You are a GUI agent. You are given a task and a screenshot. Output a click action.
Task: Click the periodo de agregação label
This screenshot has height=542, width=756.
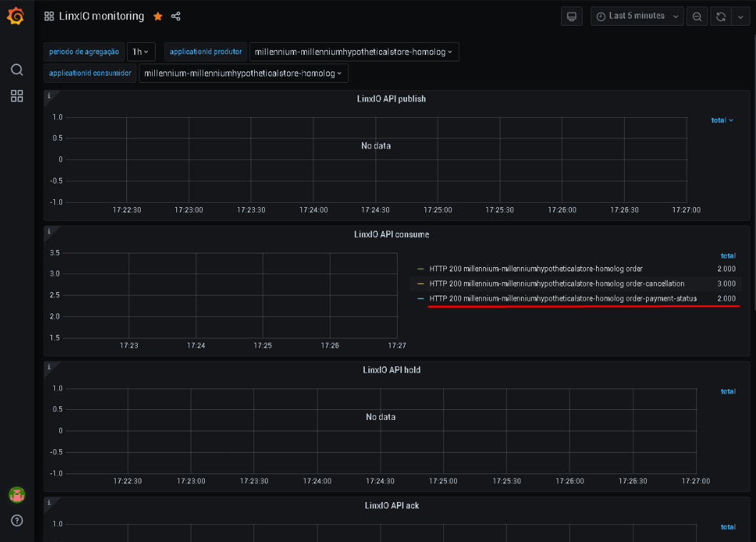[x=84, y=51]
